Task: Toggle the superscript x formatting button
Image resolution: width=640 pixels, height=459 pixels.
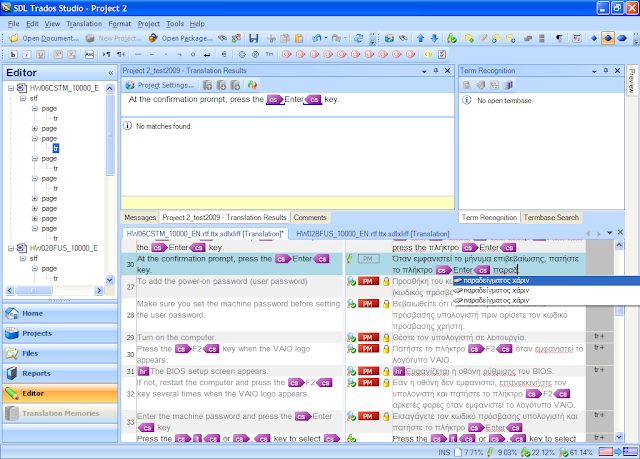Action: tap(58, 54)
